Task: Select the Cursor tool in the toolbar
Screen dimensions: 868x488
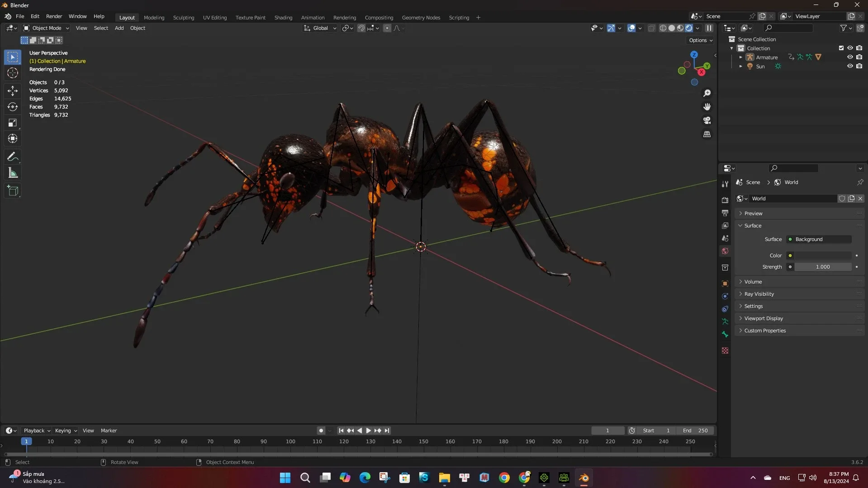Action: pos(13,73)
